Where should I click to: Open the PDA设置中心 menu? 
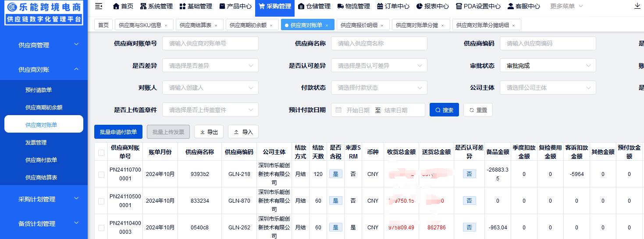[x=478, y=6]
